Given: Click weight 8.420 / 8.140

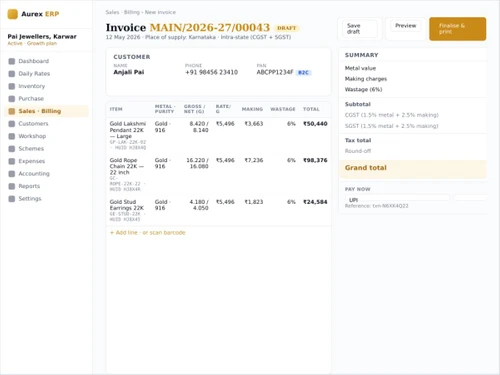Looking at the screenshot, I should 199,127.
